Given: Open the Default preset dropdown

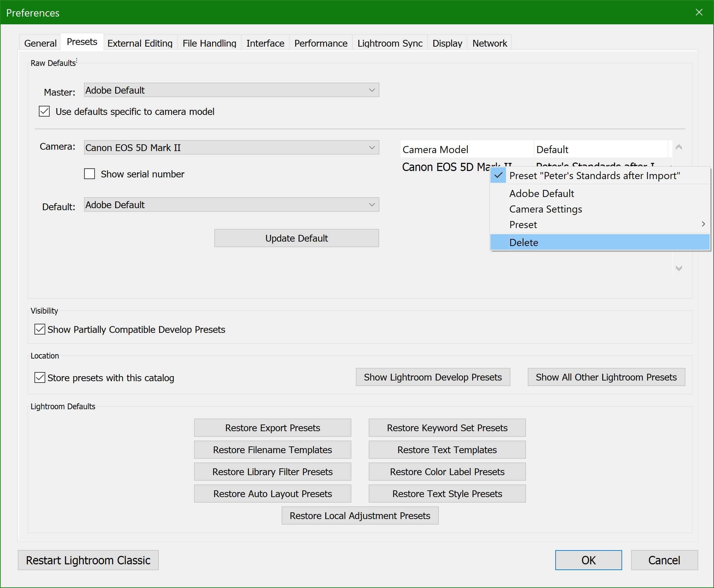Looking at the screenshot, I should [231, 205].
